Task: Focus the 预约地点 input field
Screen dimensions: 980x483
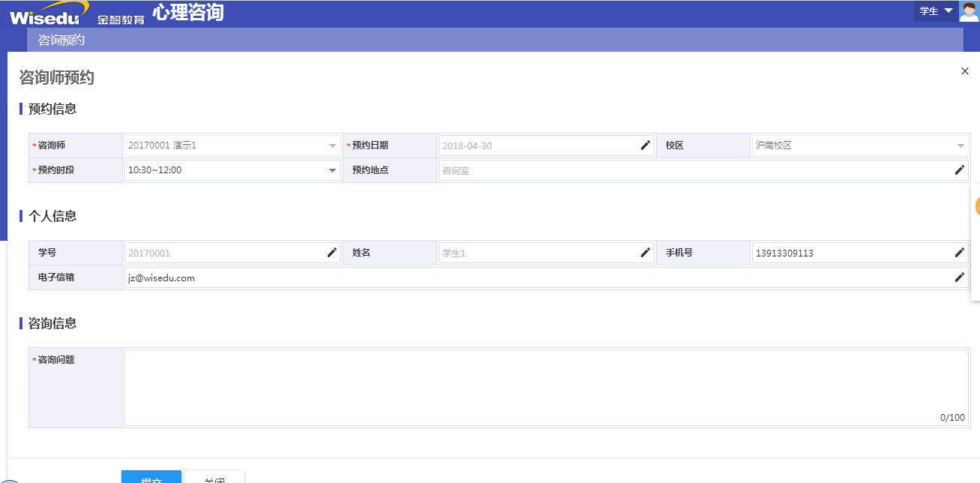Action: point(703,170)
